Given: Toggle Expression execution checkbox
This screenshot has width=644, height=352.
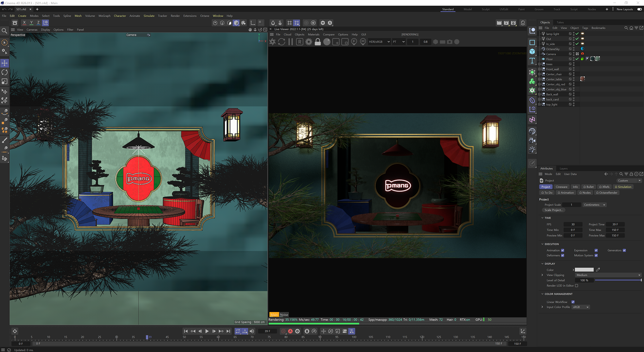Looking at the screenshot, I should click(x=596, y=250).
